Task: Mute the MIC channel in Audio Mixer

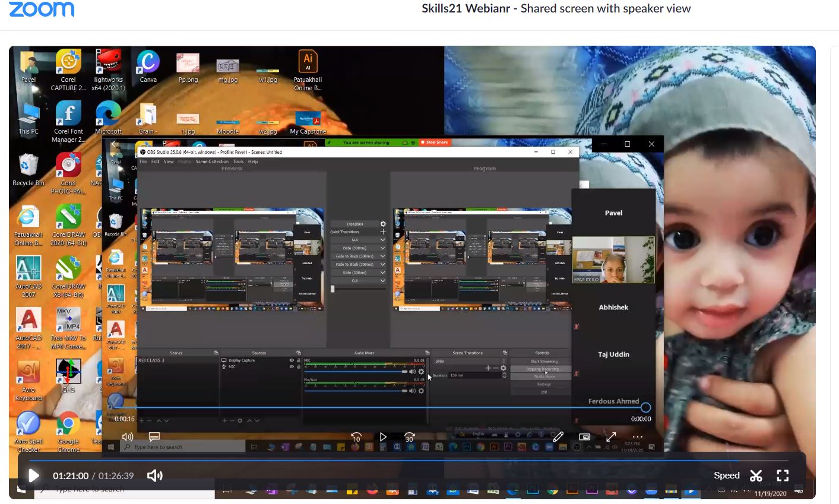Action: click(413, 372)
